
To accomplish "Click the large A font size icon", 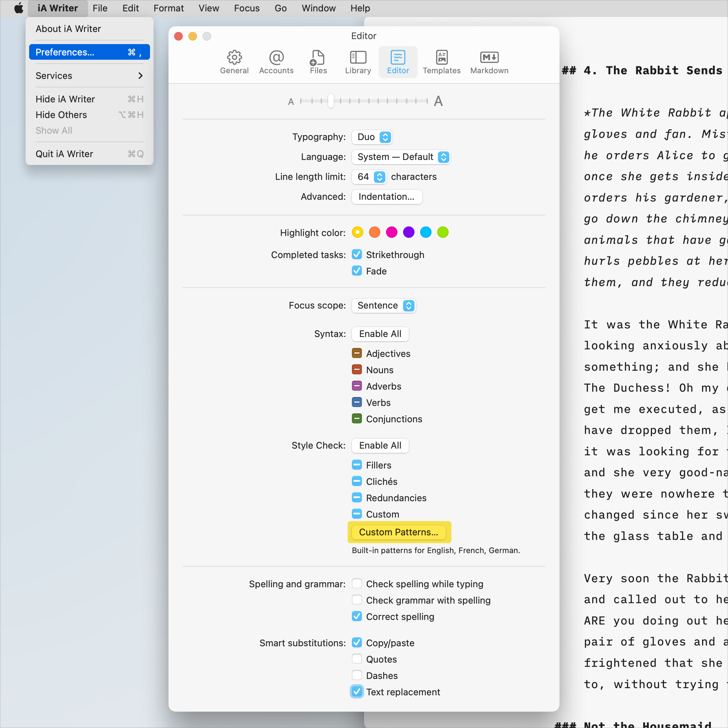I will (x=438, y=101).
